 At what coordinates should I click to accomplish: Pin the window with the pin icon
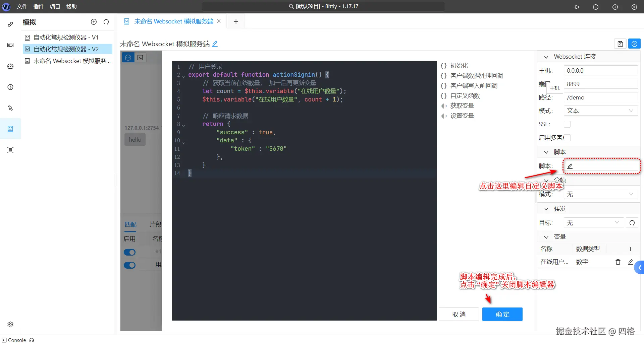coord(576,7)
